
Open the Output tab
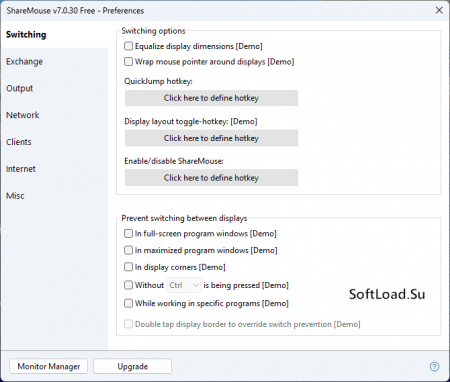point(54,88)
